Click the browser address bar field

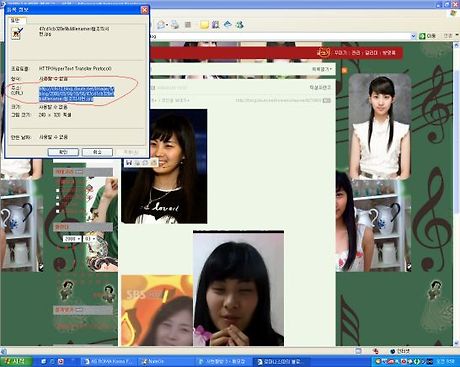280,36
